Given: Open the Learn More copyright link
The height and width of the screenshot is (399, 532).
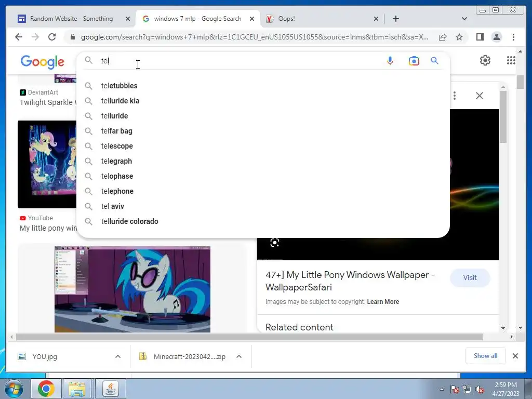Looking at the screenshot, I should (383, 302).
